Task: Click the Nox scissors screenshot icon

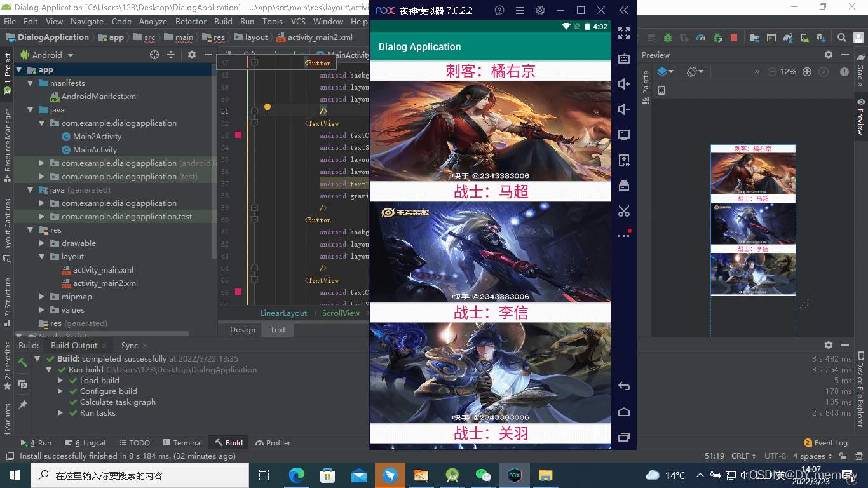Action: click(x=624, y=211)
